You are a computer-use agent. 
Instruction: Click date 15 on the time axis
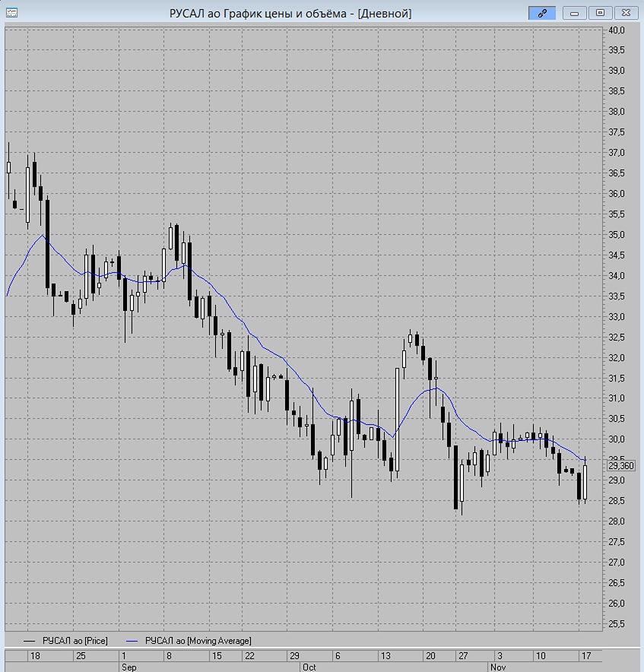[x=217, y=656]
